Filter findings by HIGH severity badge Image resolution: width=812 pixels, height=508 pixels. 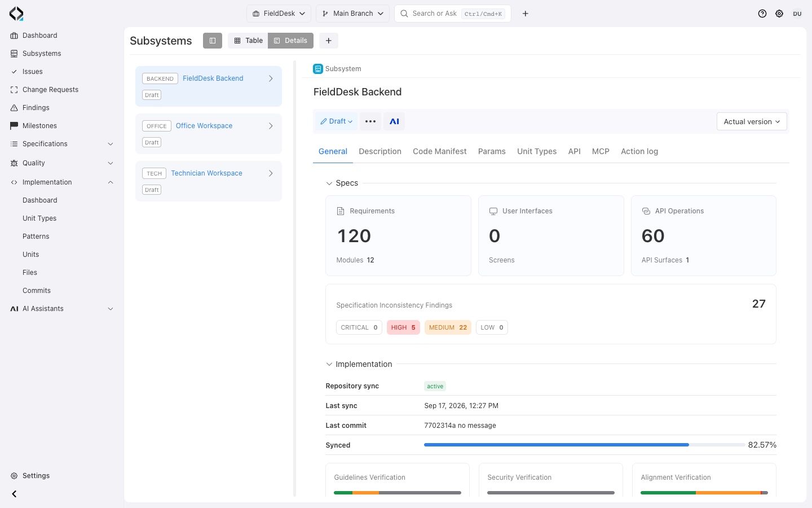[x=403, y=327]
